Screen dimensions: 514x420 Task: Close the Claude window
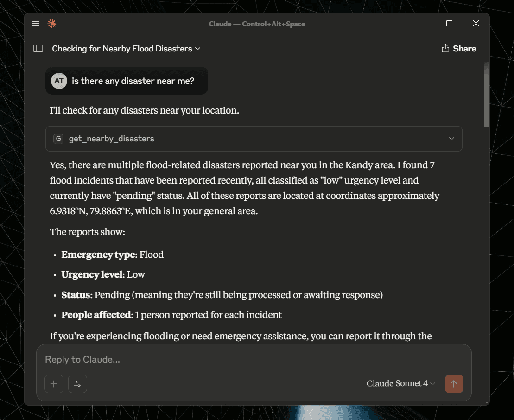(476, 23)
